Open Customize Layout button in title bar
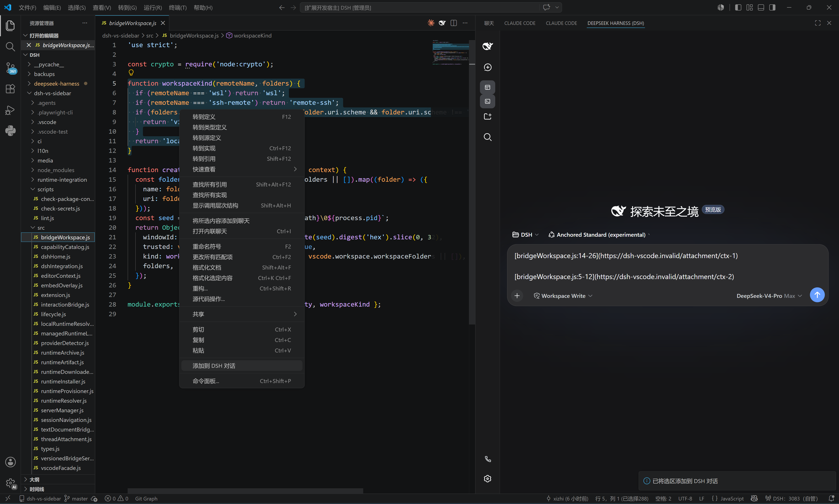This screenshot has height=504, width=839. pyautogui.click(x=749, y=7)
